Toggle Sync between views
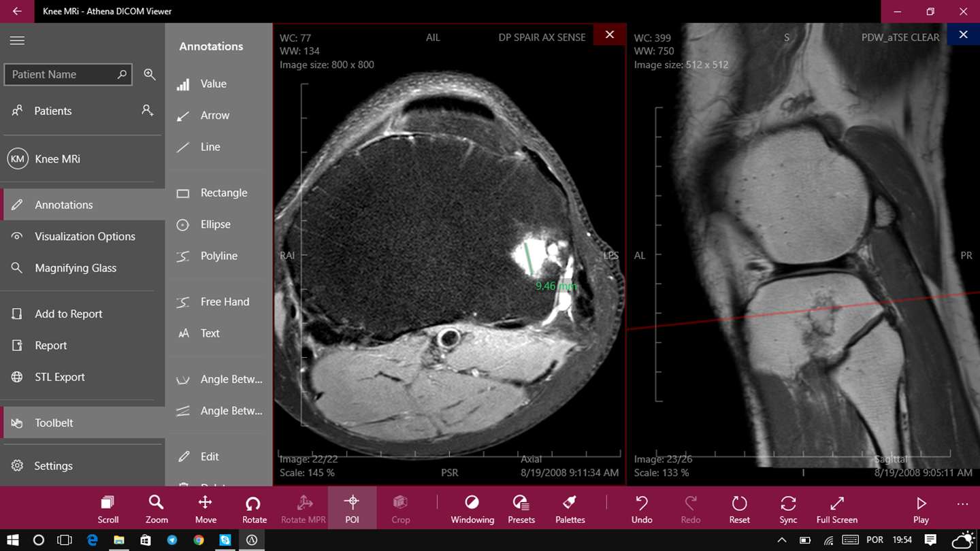The width and height of the screenshot is (980, 551). (x=788, y=509)
